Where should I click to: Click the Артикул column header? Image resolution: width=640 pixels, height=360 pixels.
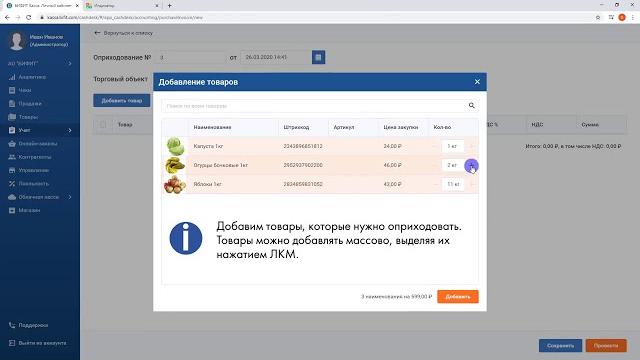pos(344,127)
